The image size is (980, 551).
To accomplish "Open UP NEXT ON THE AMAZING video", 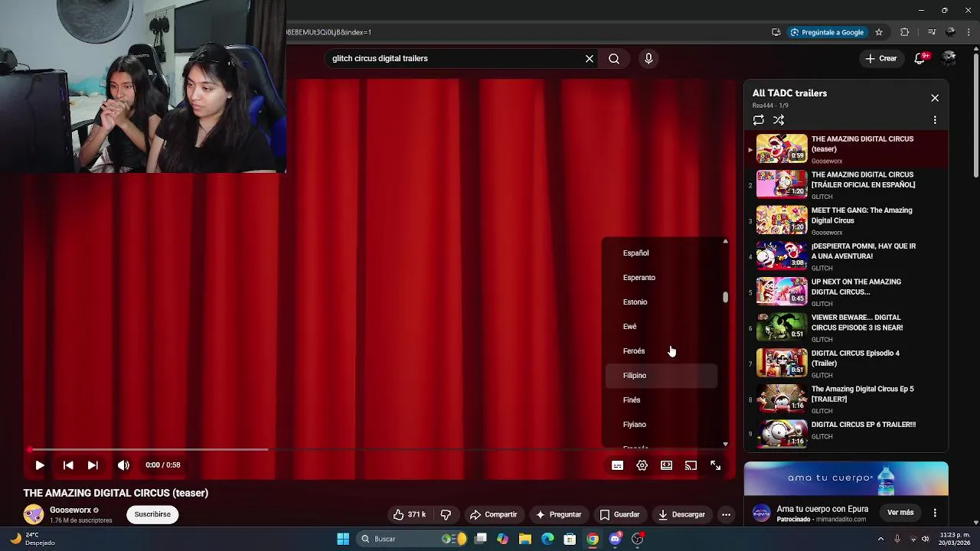I will pos(846,292).
